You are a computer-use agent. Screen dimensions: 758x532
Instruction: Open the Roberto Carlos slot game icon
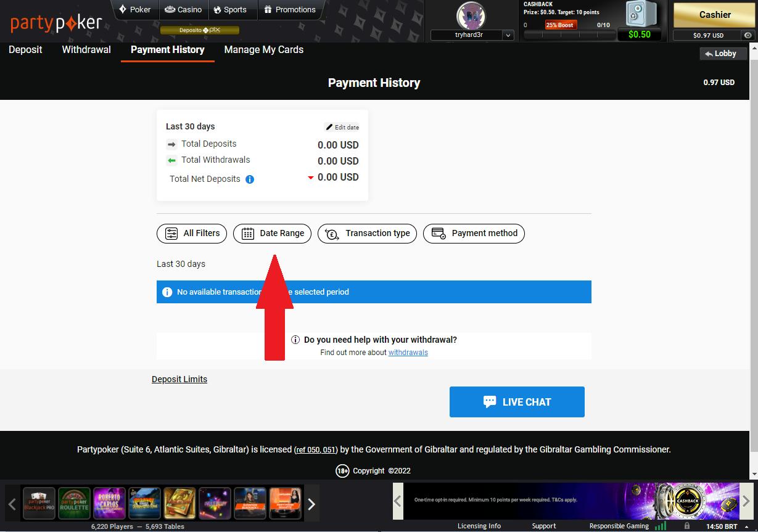pos(109,504)
